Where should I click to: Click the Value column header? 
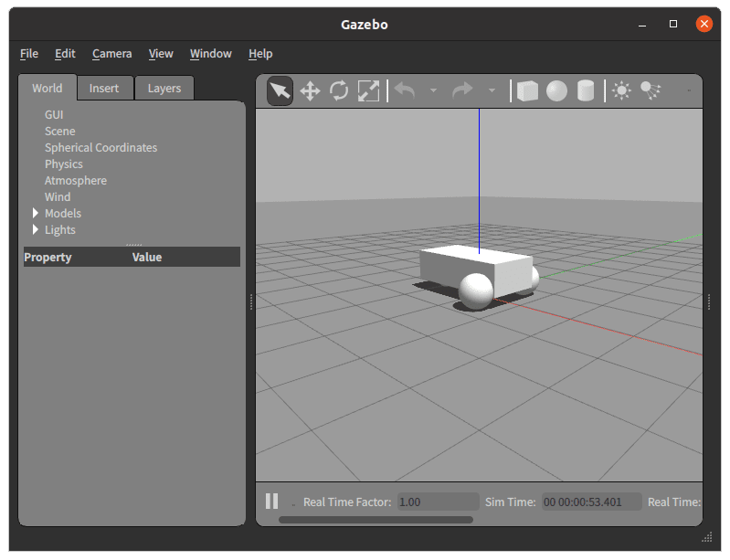coord(147,257)
